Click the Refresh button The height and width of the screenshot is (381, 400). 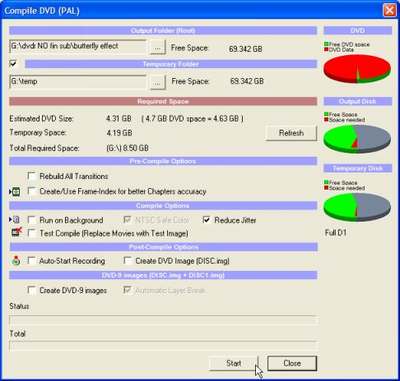(x=291, y=133)
